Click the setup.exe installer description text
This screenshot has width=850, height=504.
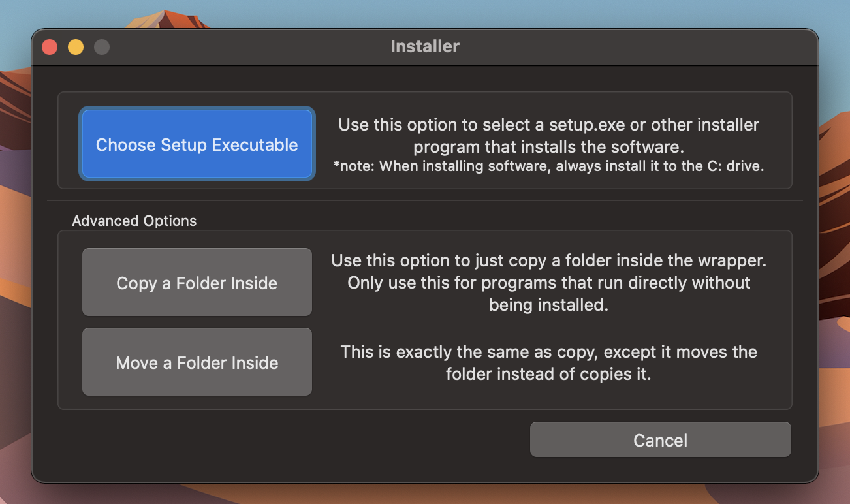(548, 134)
